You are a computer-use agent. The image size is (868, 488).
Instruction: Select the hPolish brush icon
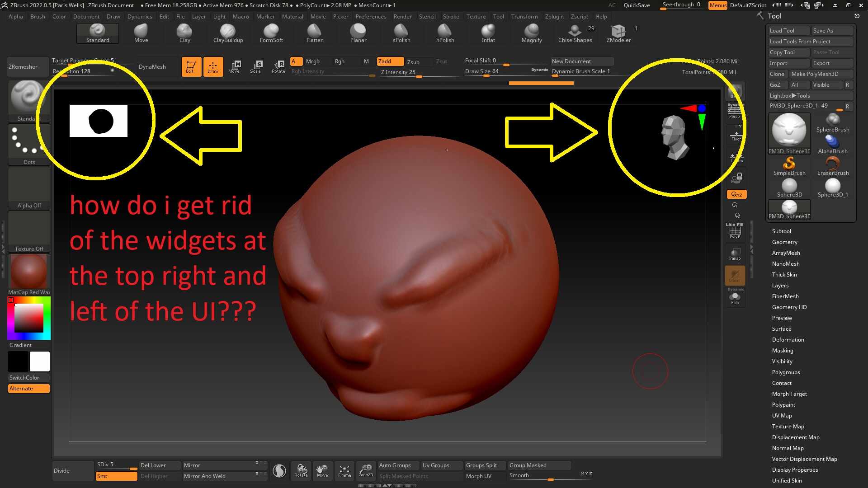pos(445,31)
